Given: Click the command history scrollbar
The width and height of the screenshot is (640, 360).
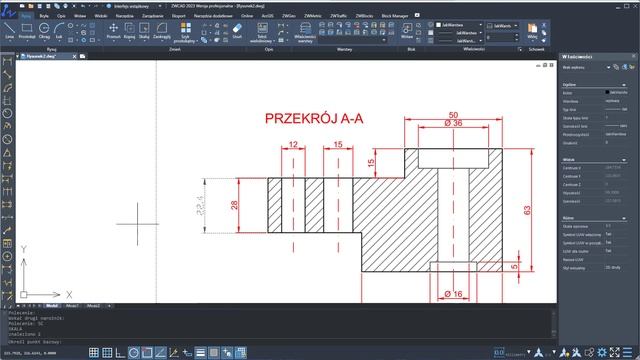Looking at the screenshot, I should (x=554, y=324).
